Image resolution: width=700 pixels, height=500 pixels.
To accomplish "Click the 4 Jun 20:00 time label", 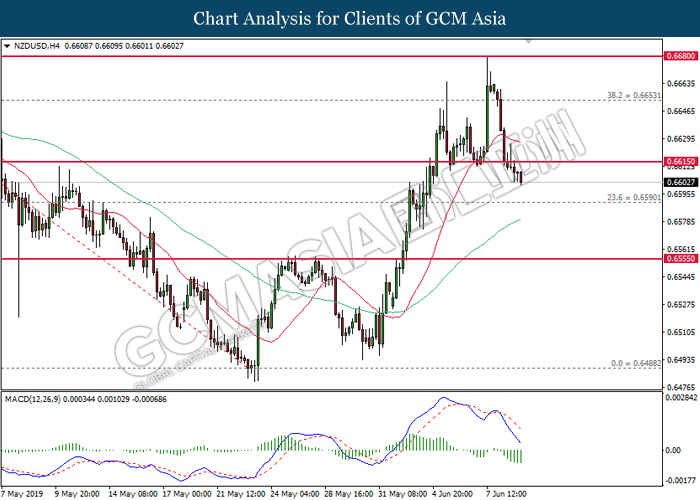I will pyautogui.click(x=452, y=494).
